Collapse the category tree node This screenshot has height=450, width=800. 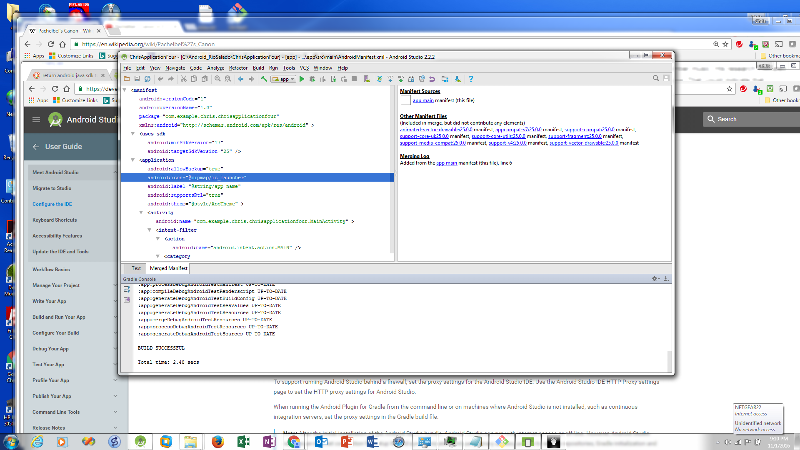158,256
